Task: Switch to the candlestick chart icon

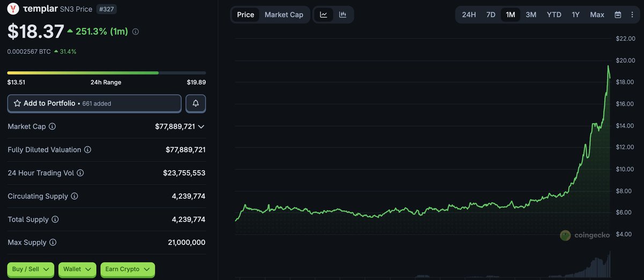Action: tap(342, 14)
